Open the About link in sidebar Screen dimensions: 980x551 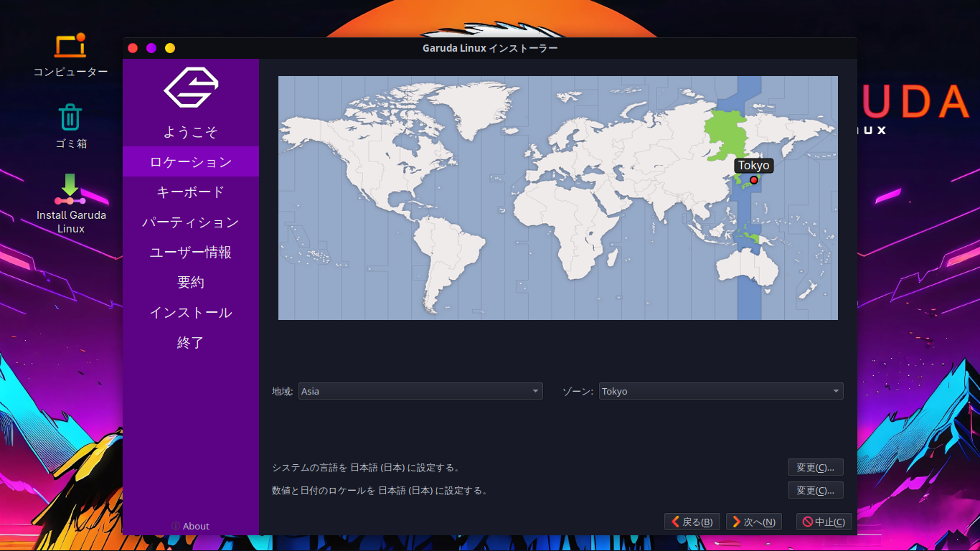point(191,526)
